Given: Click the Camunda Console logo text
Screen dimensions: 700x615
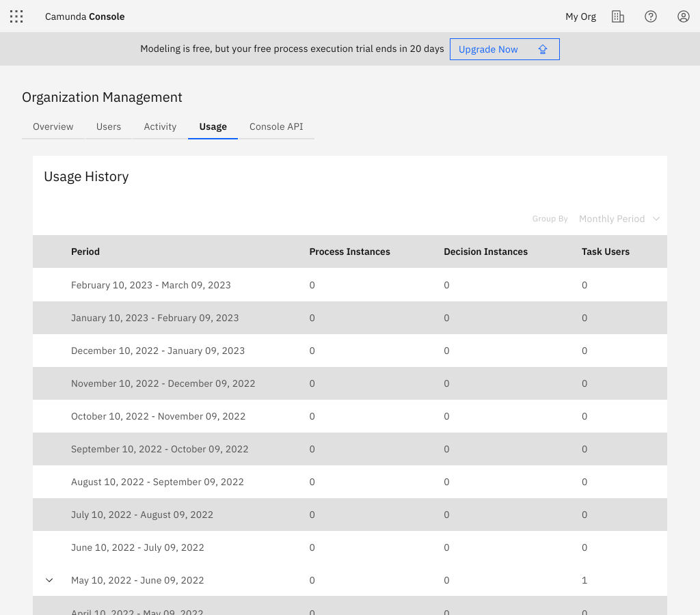Looking at the screenshot, I should (85, 16).
